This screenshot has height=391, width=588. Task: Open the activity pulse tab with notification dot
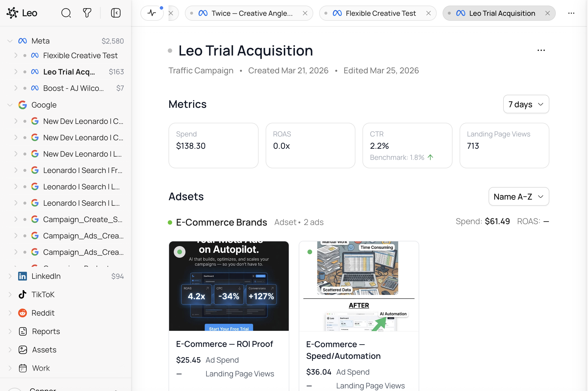tap(152, 13)
